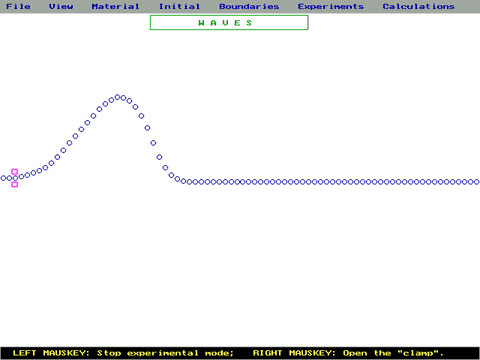
Task: Click the rightmost bead of the string
Action: pos(477,182)
